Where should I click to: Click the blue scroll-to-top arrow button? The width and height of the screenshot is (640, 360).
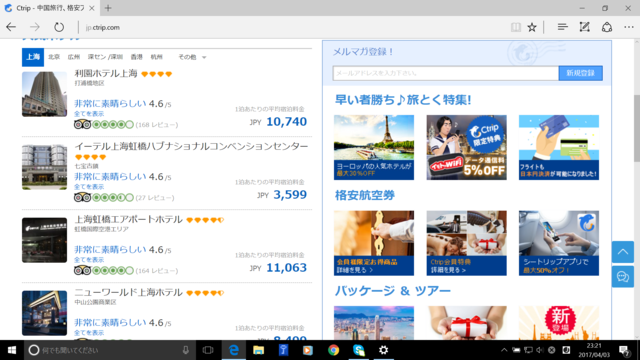623,252
